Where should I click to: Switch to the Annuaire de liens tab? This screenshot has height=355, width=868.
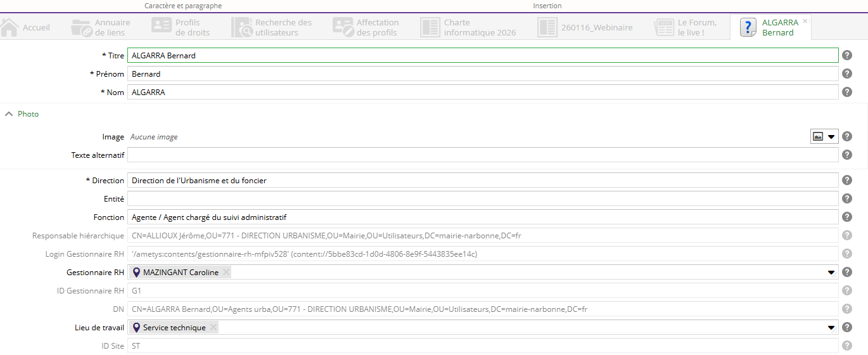point(101,27)
